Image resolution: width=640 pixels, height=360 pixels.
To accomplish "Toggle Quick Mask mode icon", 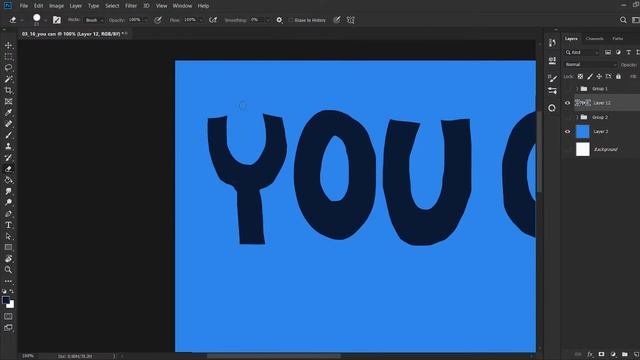I will pyautogui.click(x=8, y=316).
